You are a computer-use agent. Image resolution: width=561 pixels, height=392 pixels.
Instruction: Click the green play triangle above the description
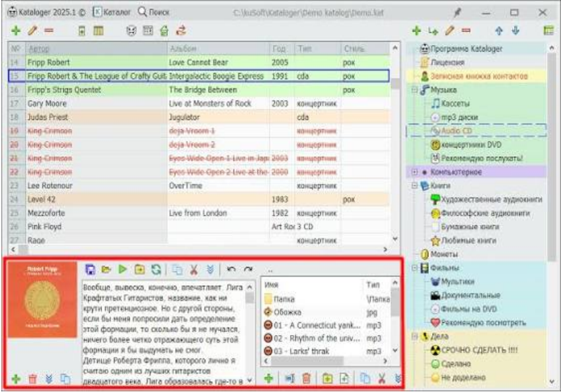pos(123,269)
